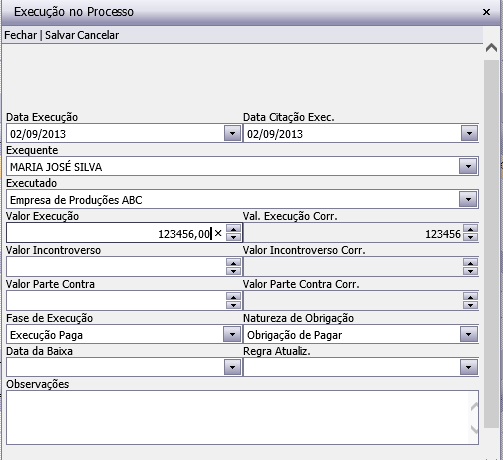Decrease Valor Parte Contra using down arrow
The height and width of the screenshot is (460, 503).
click(x=233, y=305)
